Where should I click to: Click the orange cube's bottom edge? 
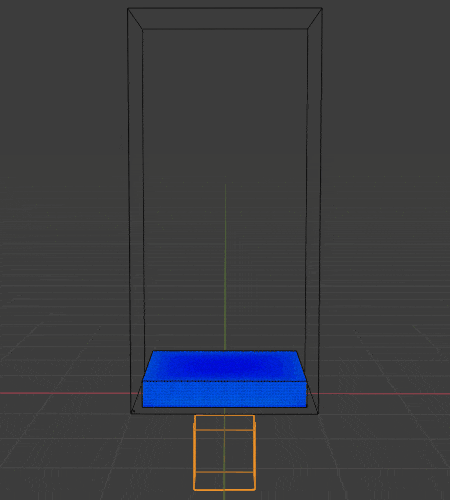coord(224,490)
